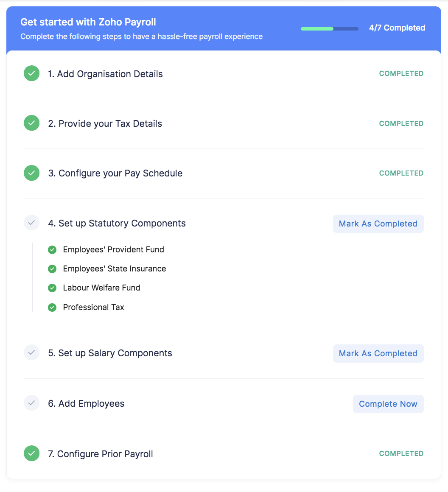
Task: Click the green checkmark beside Add Organisation Details
Action: [31, 73]
